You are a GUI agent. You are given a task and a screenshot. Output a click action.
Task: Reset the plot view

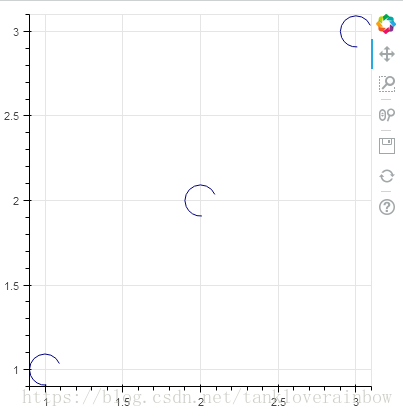click(x=387, y=176)
